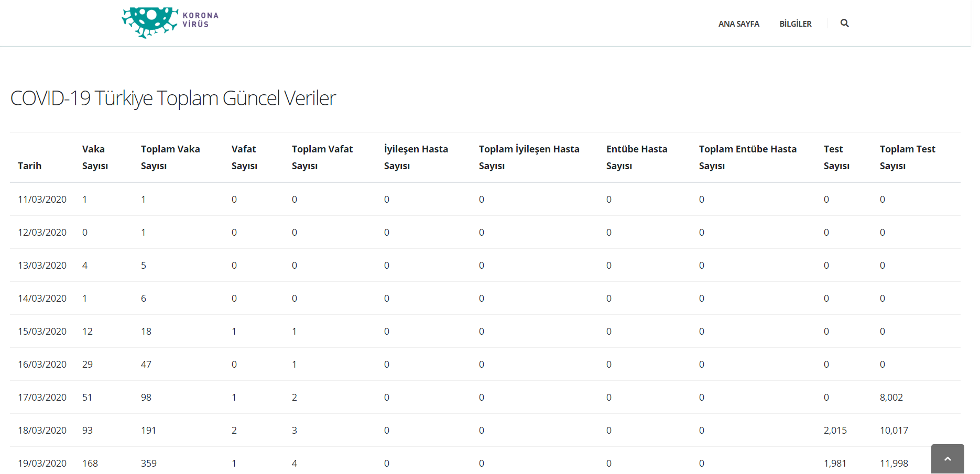Click the Toplam Entübe Hasta Sayısı header

(747, 157)
